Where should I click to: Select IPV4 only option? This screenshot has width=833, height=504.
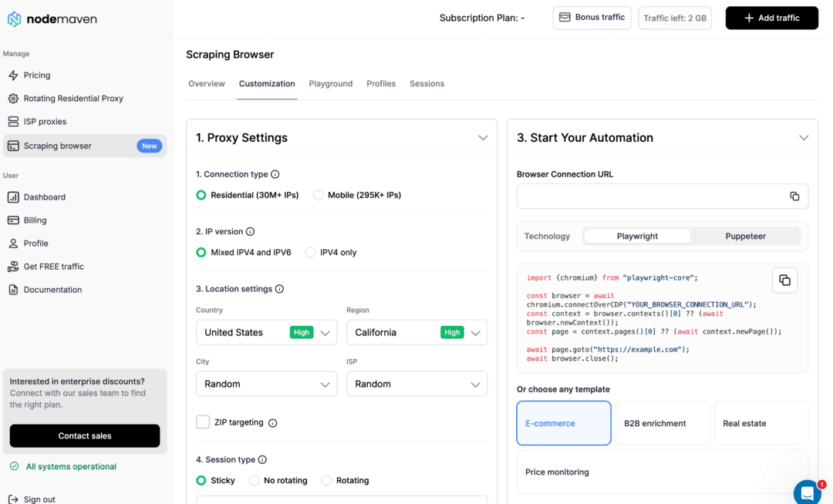pyautogui.click(x=310, y=253)
